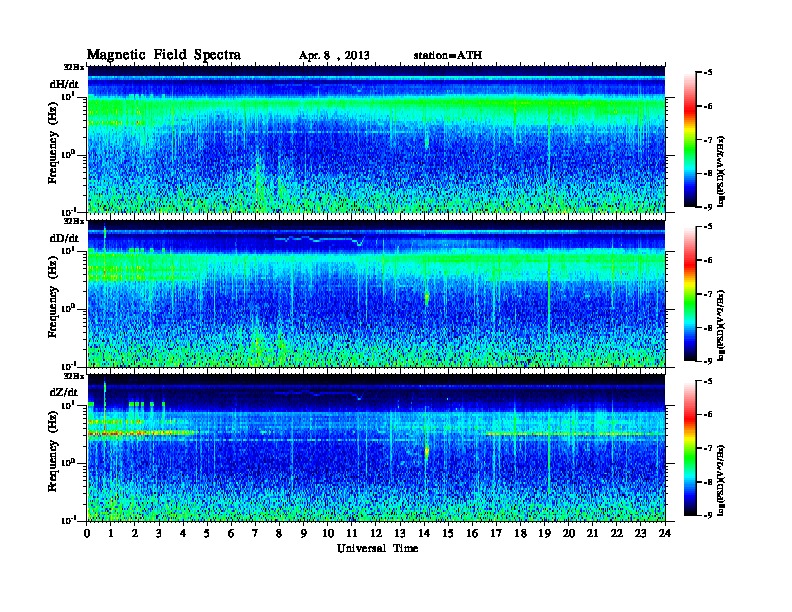Click the "Universal Time" axis title
Screen dimensions: 792x612
(x=377, y=548)
